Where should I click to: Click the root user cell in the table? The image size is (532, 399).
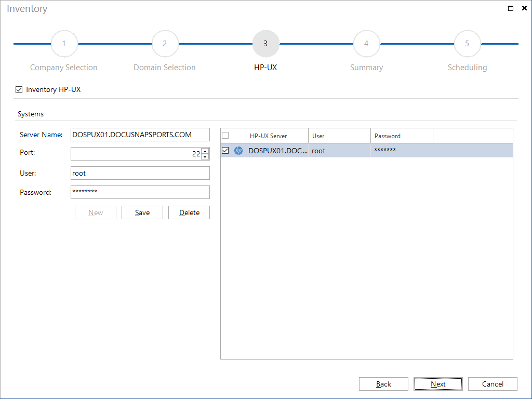[339, 151]
